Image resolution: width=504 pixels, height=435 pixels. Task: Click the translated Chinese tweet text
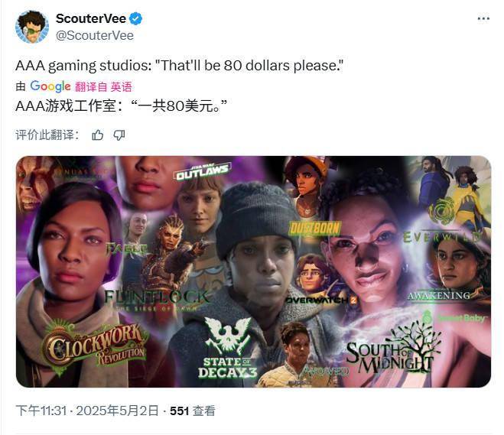(121, 106)
